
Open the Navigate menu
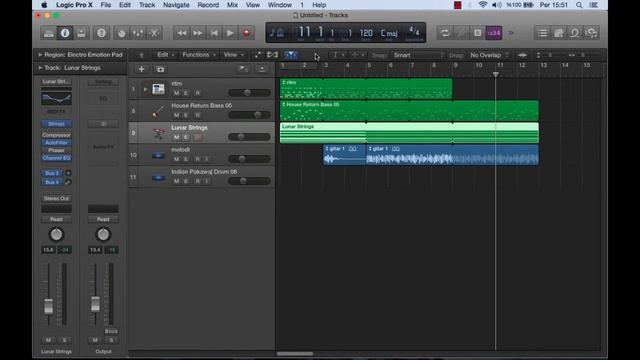(176, 5)
